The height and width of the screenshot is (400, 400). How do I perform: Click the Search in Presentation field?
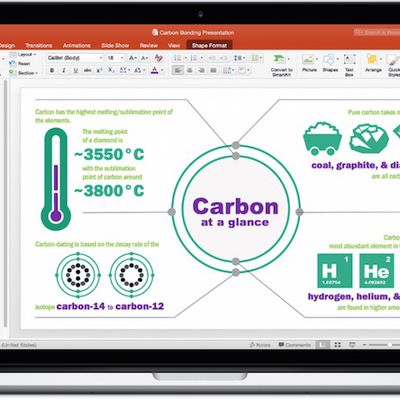pos(377,32)
